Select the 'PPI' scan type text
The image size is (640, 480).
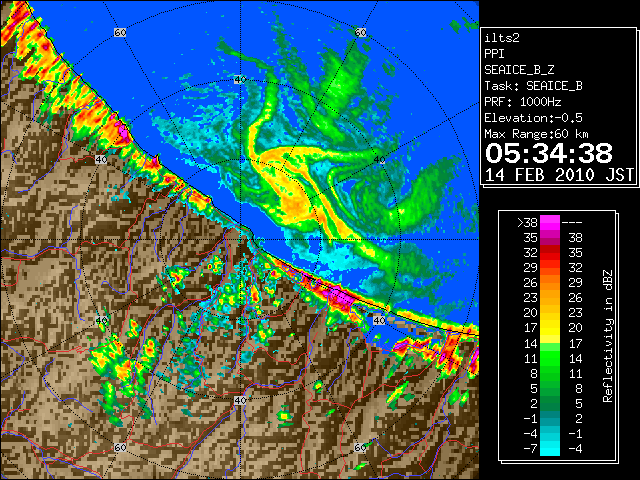494,54
